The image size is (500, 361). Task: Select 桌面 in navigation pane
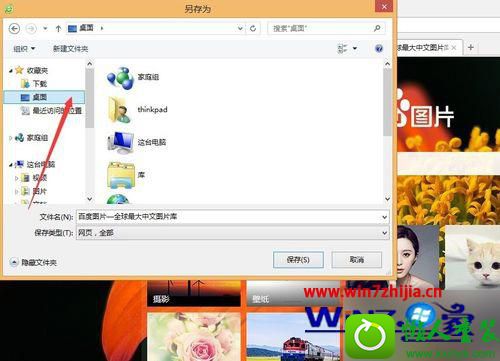pyautogui.click(x=44, y=97)
